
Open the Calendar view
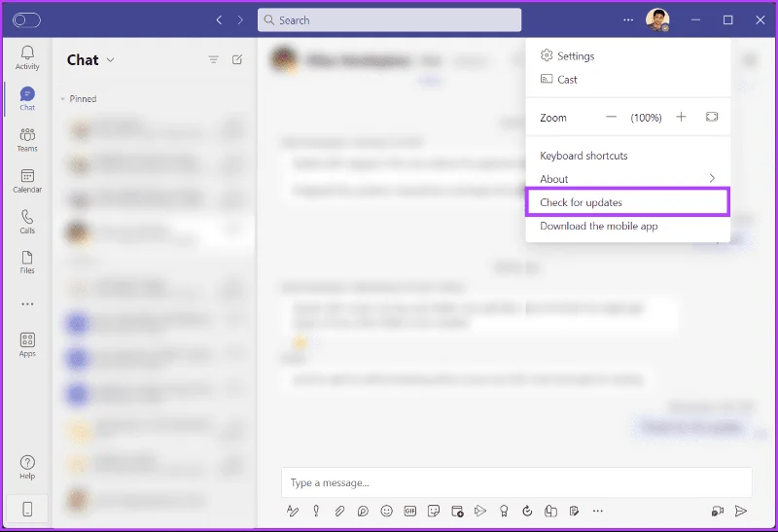[x=27, y=181]
